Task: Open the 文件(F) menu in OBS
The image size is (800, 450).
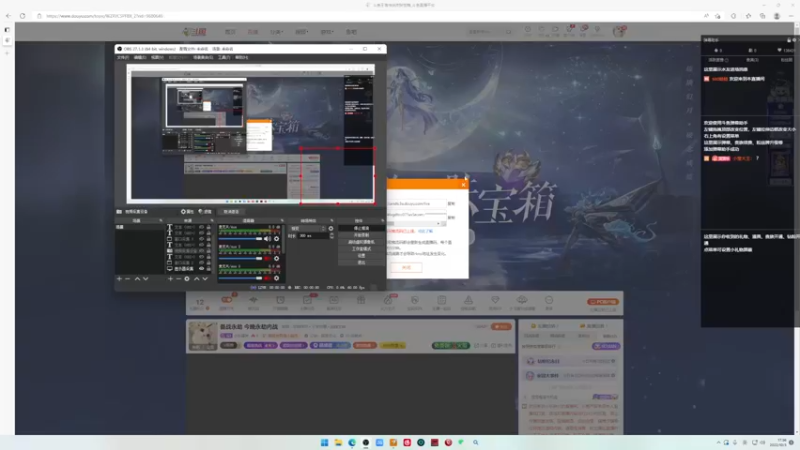Action: pos(123,57)
